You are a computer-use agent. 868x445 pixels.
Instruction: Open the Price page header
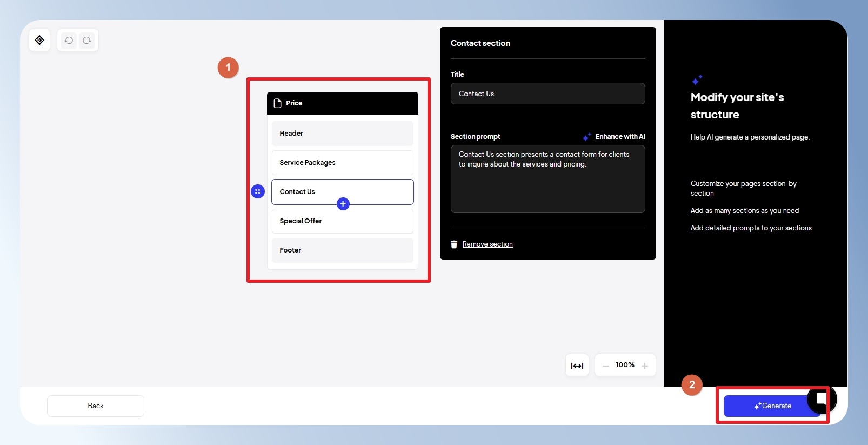[343, 103]
